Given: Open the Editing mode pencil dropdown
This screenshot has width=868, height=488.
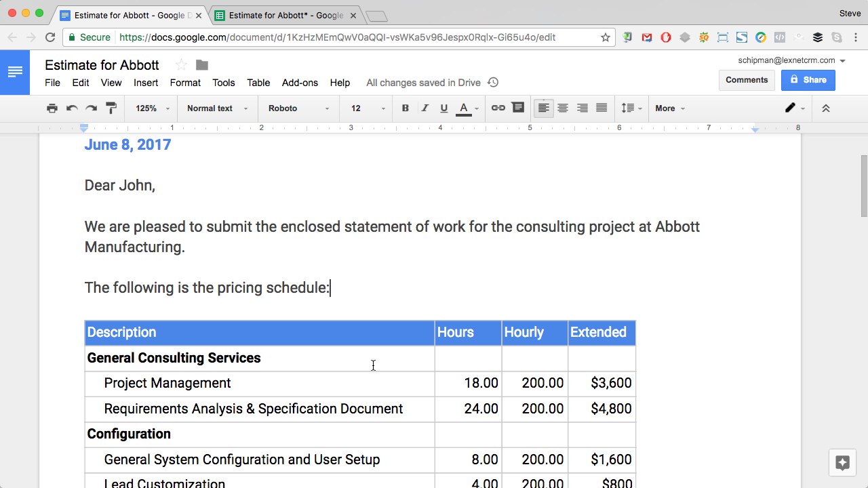Looking at the screenshot, I should 795,108.
